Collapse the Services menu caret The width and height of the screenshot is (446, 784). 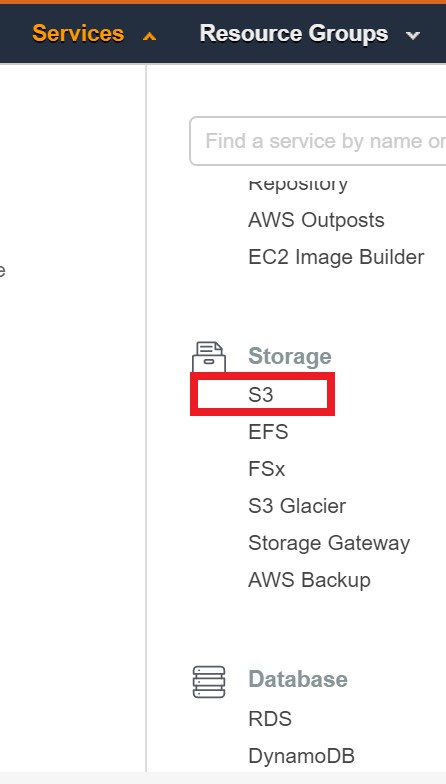[149, 36]
